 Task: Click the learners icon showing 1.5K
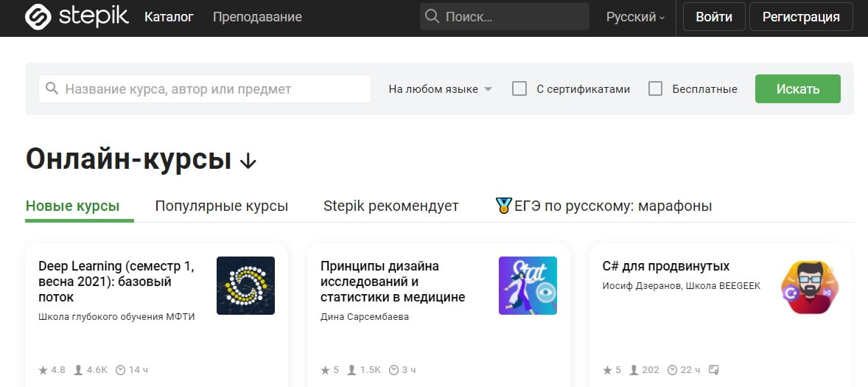(351, 370)
